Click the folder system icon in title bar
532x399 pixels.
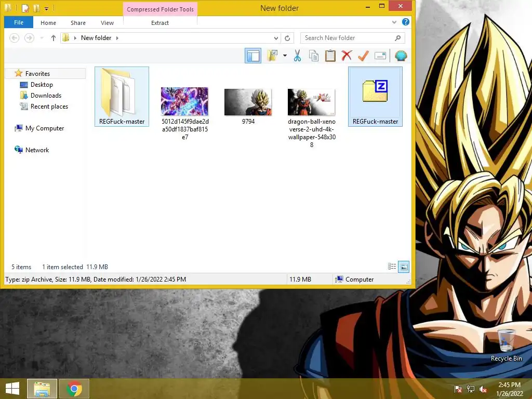click(8, 7)
